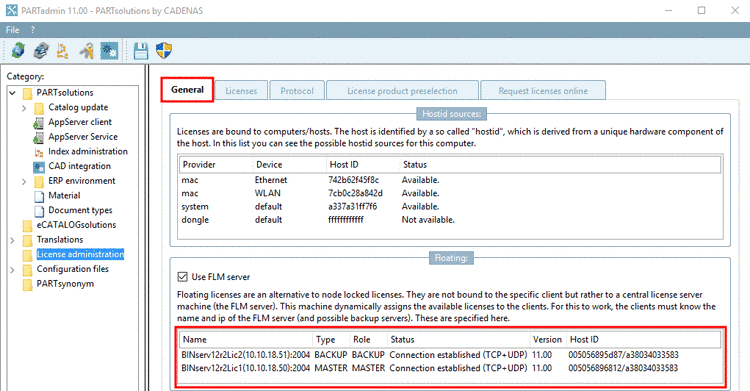This screenshot has width=750, height=391.
Task: Select License administration in the tree
Action: pos(80,254)
